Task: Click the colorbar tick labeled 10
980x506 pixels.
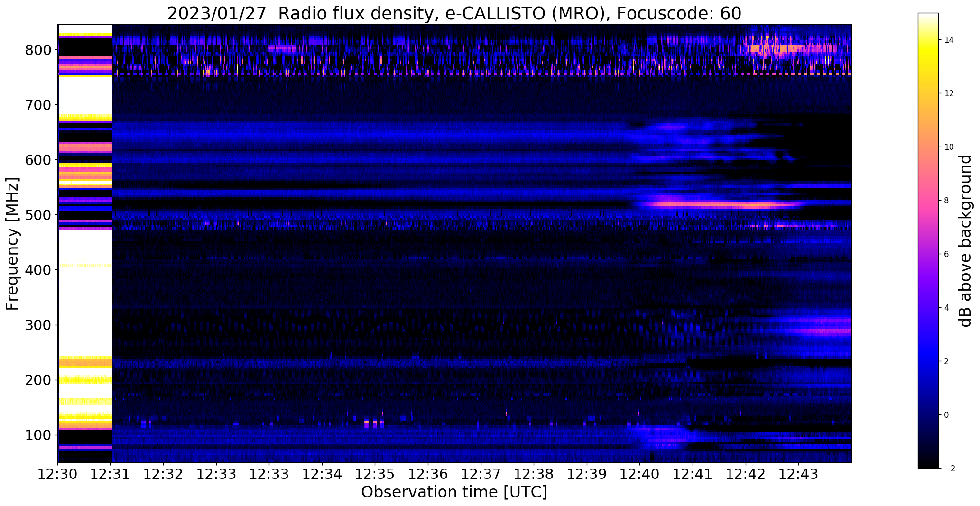Action: tap(949, 147)
